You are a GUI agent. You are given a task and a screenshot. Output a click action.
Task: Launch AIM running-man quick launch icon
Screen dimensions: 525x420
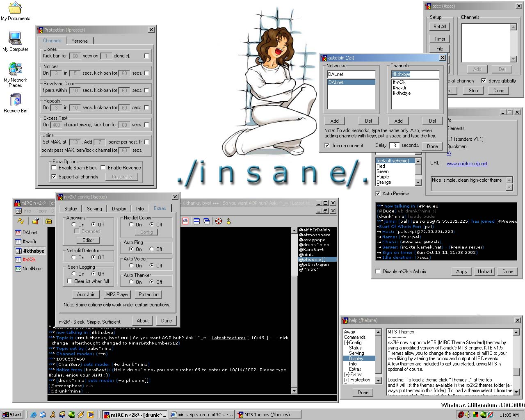[x=52, y=415]
